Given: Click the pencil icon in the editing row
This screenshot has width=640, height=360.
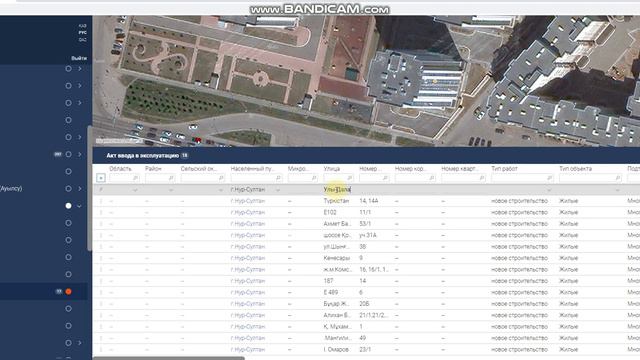Looking at the screenshot, I should (101, 190).
